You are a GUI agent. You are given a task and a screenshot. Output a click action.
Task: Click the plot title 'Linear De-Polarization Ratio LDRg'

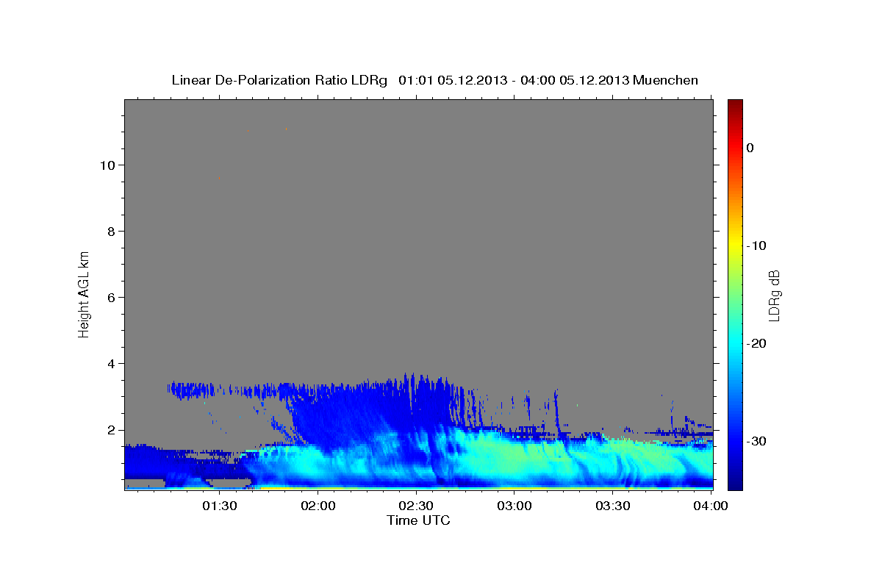(x=279, y=80)
